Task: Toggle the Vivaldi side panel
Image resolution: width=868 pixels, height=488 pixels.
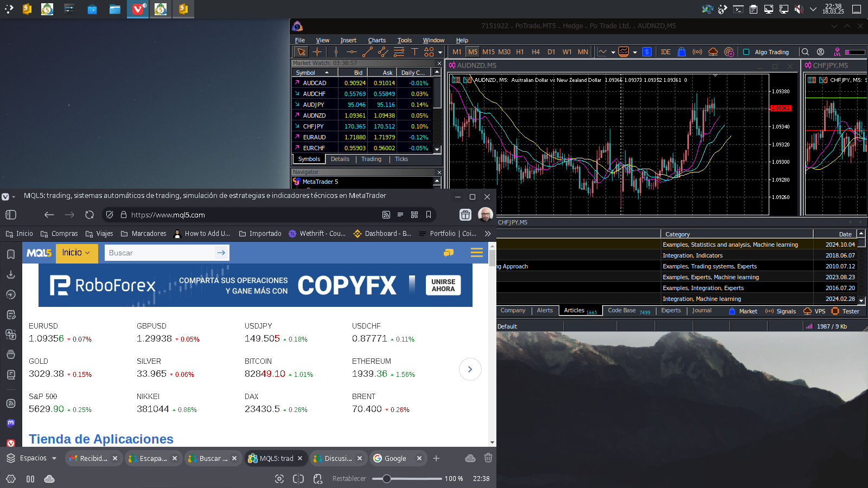Action: tap(11, 215)
